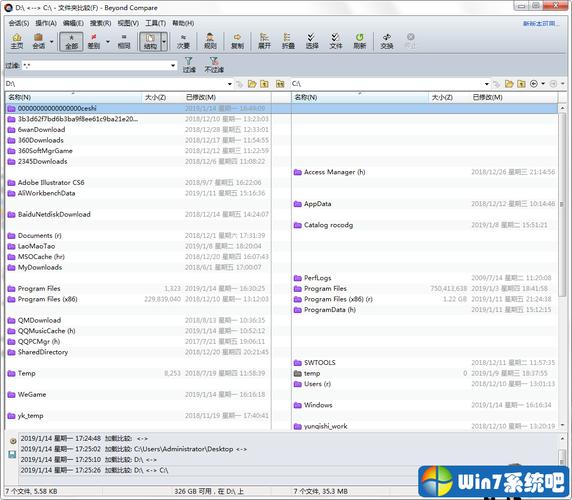Refresh the comparison with 刷新
Screen dimensions: 572x500
pyautogui.click(x=360, y=41)
